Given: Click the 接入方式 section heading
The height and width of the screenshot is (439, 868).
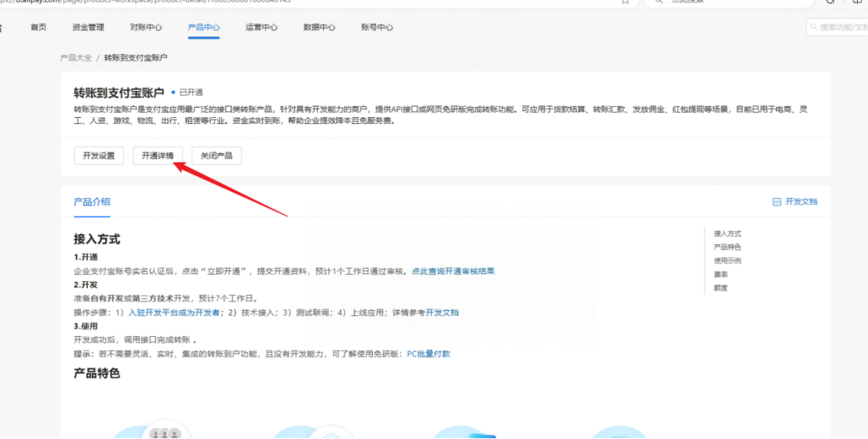Looking at the screenshot, I should 97,240.
